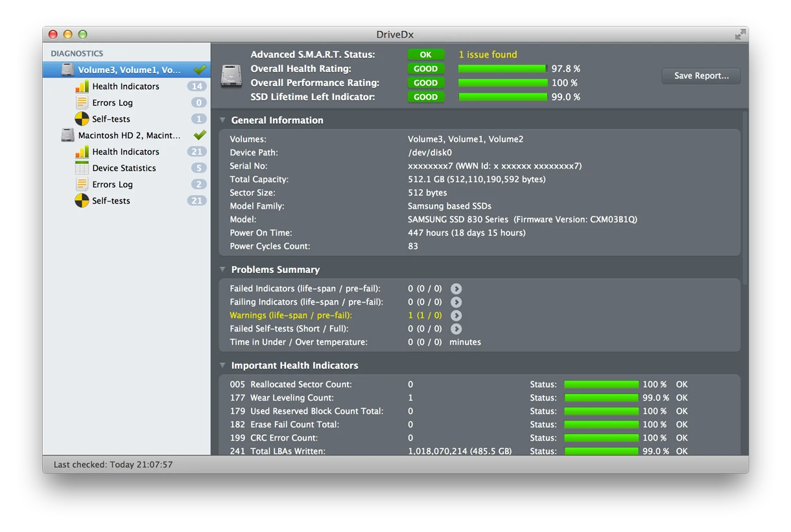Click the Macintosh HD 2 drive icon
The width and height of the screenshot is (791, 532).
[x=67, y=135]
